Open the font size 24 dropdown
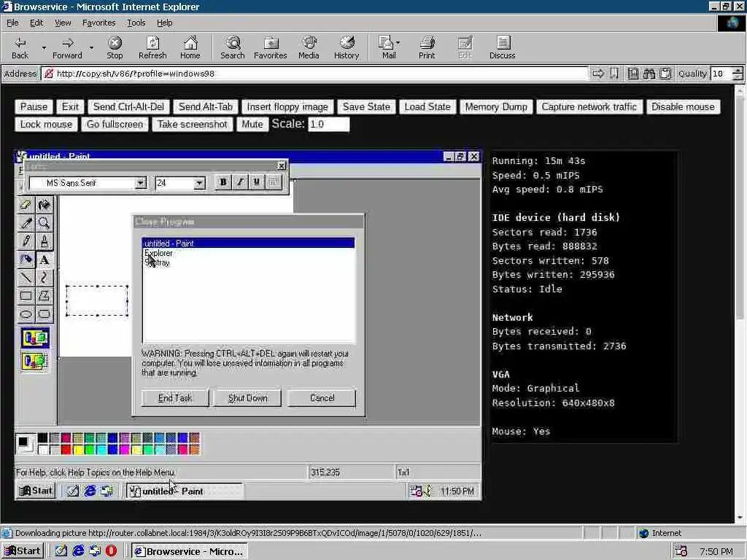Viewport: 747px width, 560px height. (200, 183)
